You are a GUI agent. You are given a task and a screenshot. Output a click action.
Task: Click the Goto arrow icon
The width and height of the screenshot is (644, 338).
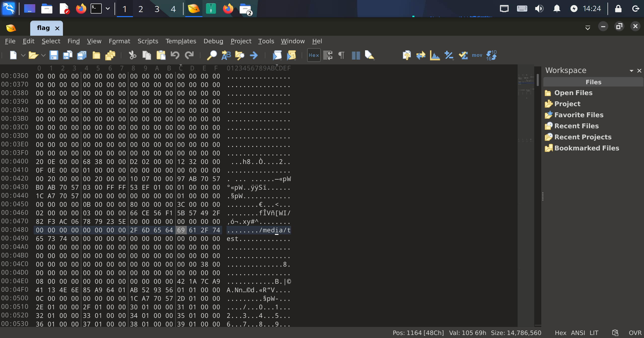tap(254, 55)
